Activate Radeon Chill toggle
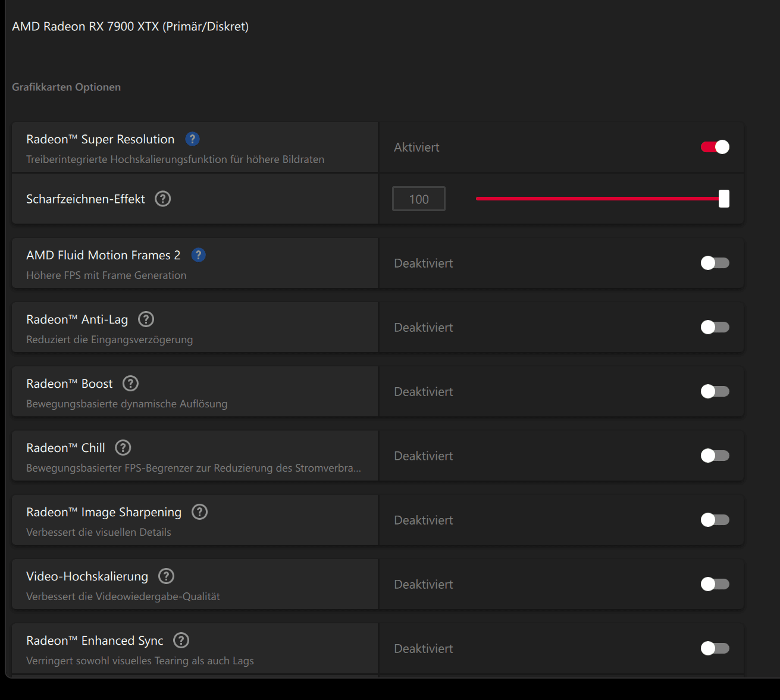 click(x=715, y=456)
